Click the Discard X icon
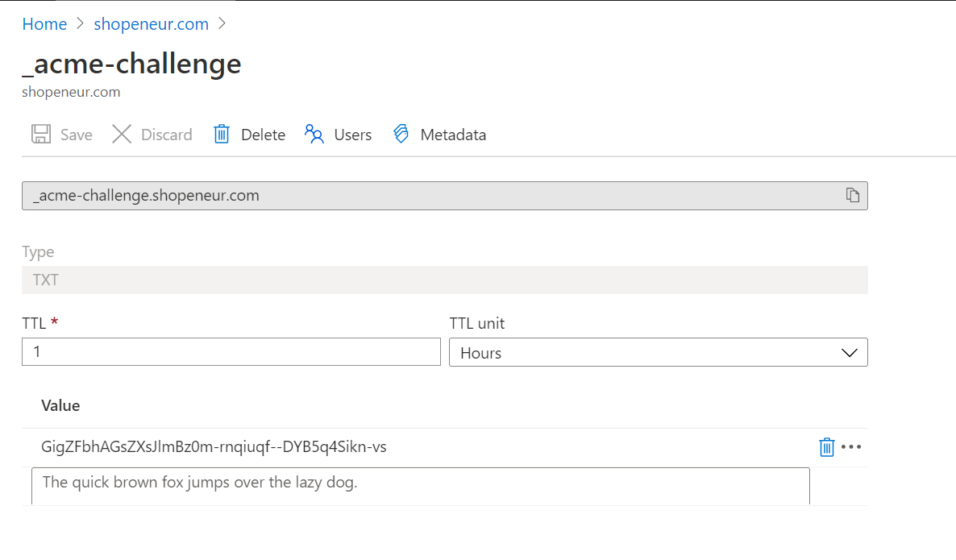The width and height of the screenshot is (956, 560). [122, 134]
